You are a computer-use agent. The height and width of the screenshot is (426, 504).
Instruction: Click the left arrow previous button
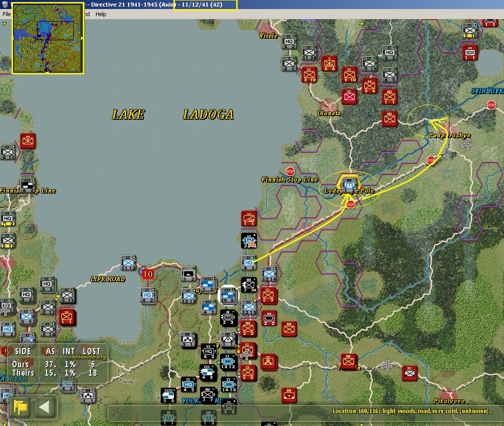click(x=44, y=408)
